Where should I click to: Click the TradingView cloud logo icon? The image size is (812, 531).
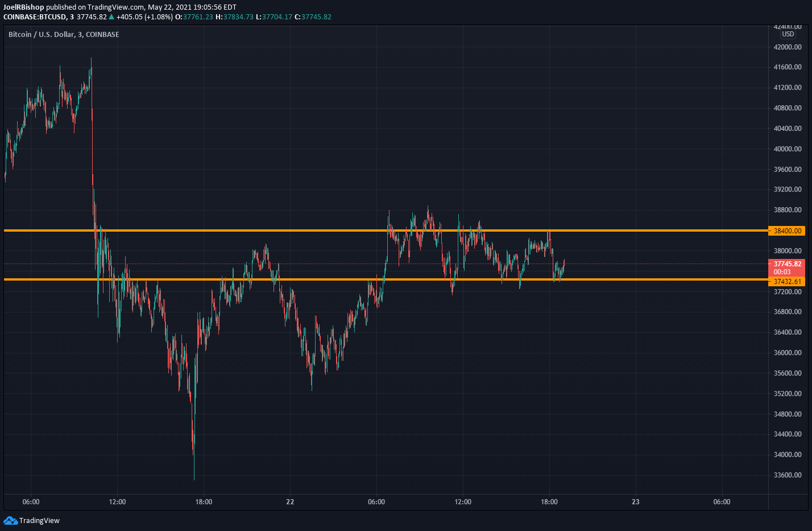[x=10, y=520]
